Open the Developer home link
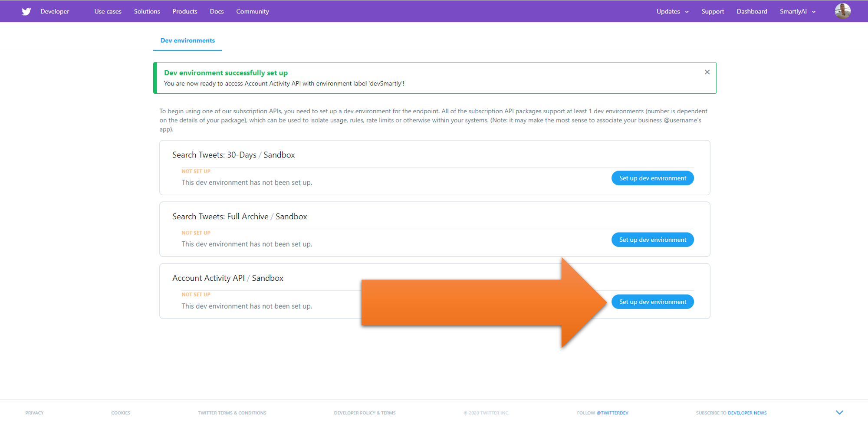868x424 pixels. pyautogui.click(x=55, y=12)
